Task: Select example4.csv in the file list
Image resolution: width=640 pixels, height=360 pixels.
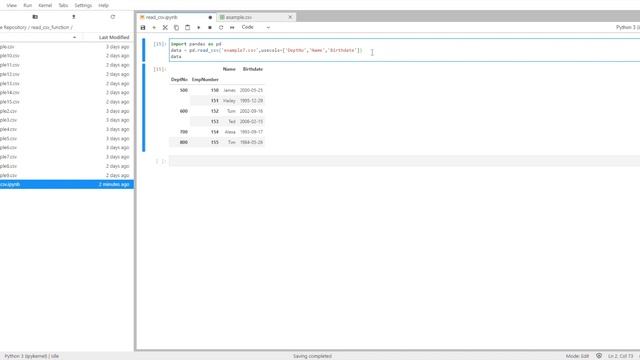Action: coord(67,129)
